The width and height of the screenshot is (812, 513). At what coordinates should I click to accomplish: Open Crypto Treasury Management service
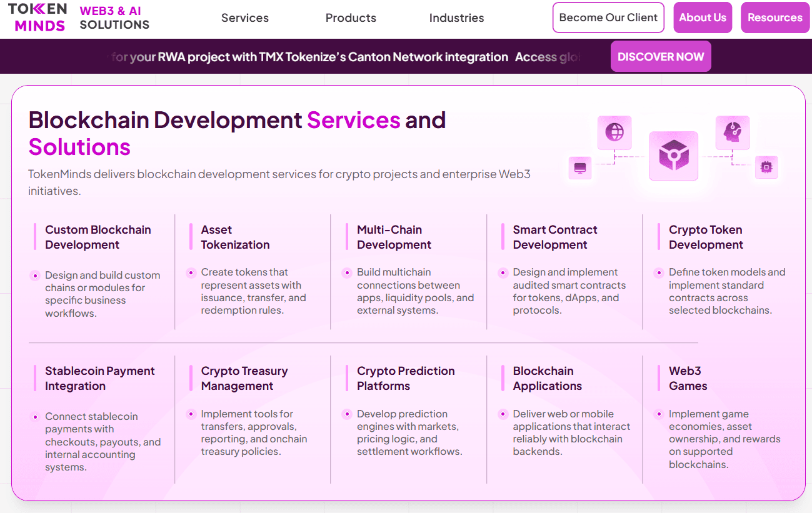244,379
